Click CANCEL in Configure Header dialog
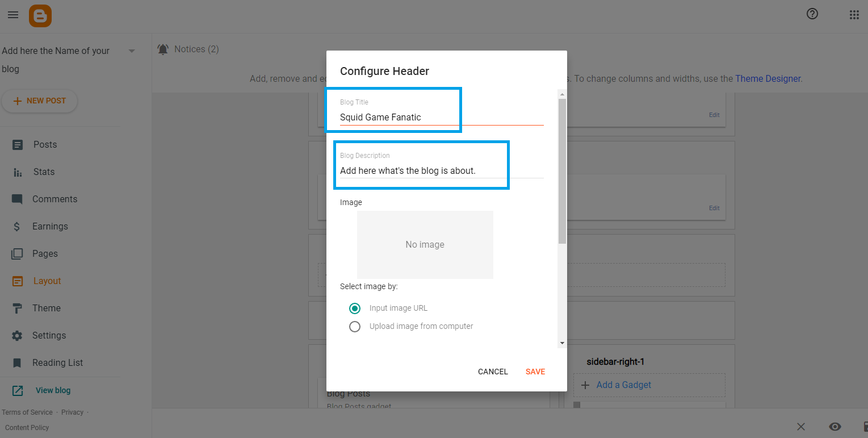Screen dimensions: 868x438 [x=493, y=372]
